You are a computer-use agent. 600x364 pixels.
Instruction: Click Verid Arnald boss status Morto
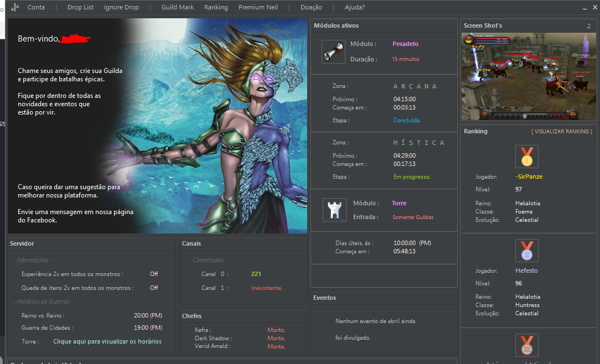[276, 346]
